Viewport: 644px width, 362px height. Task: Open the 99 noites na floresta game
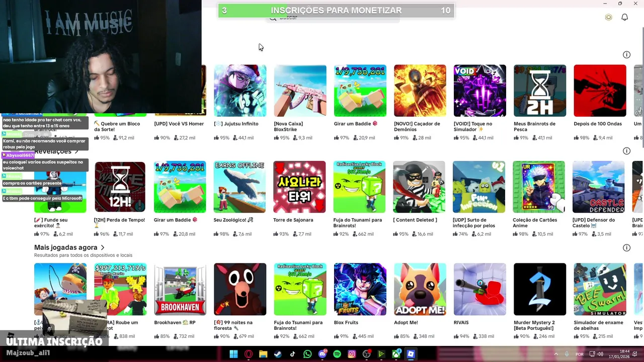(x=240, y=289)
